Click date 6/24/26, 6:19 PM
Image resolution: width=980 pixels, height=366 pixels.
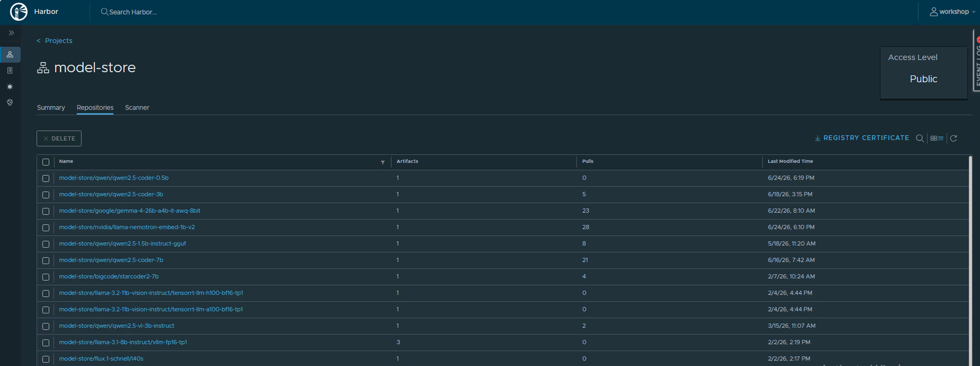[x=791, y=178]
